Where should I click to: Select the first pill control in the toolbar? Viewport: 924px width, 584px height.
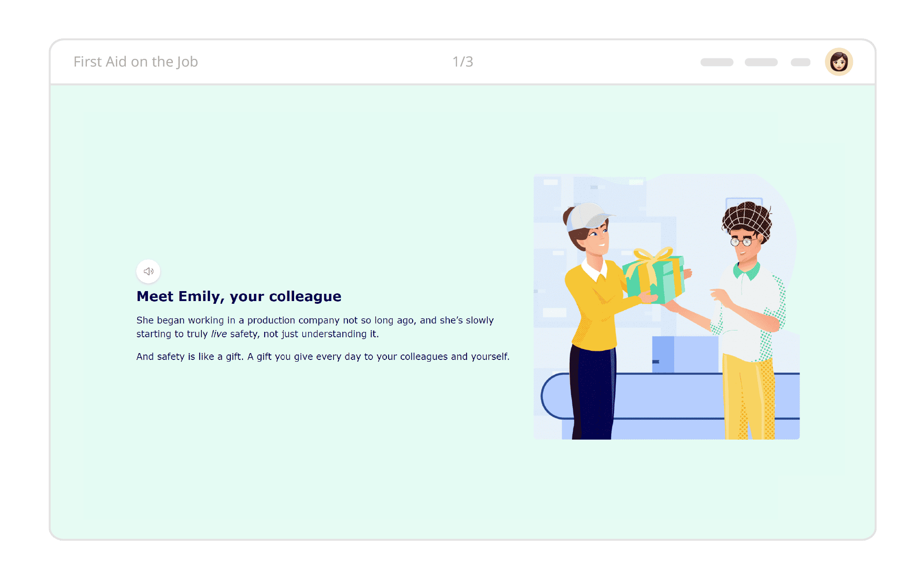pos(717,62)
